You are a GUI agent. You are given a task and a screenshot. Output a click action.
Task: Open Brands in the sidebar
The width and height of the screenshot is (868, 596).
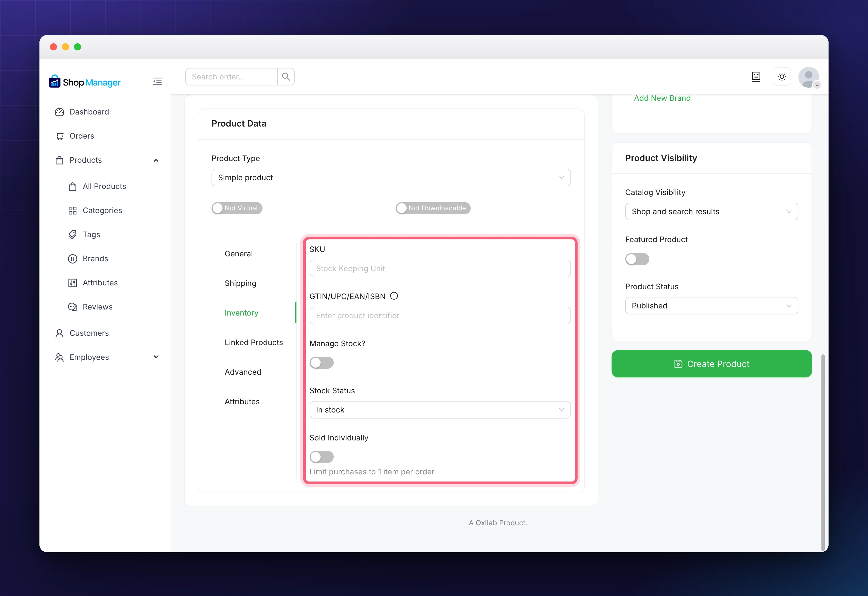click(x=88, y=258)
